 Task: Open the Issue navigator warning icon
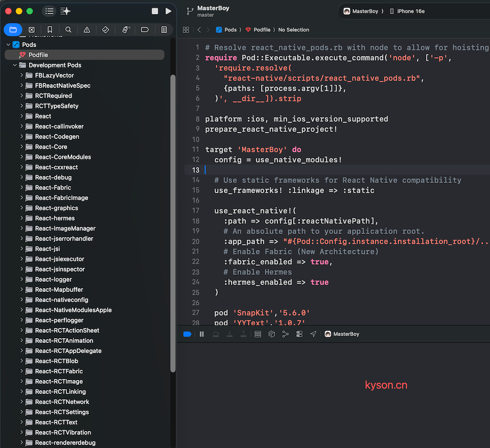pos(87,30)
